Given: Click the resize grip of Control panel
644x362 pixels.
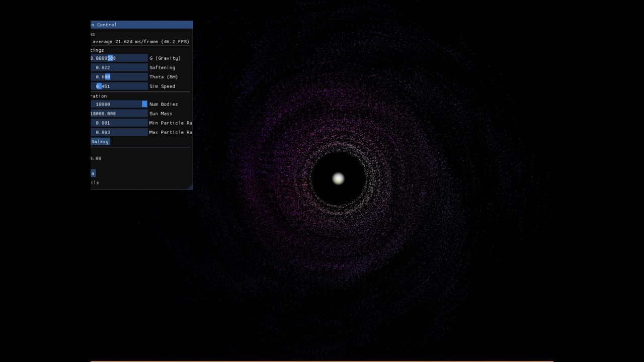Looking at the screenshot, I should click(x=190, y=187).
